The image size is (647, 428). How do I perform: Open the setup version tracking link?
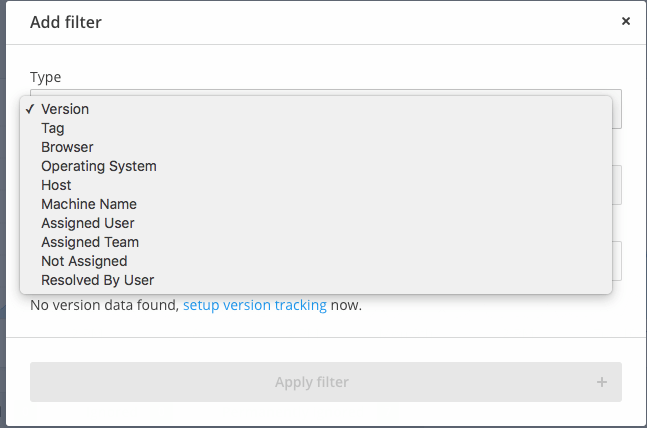coord(254,305)
